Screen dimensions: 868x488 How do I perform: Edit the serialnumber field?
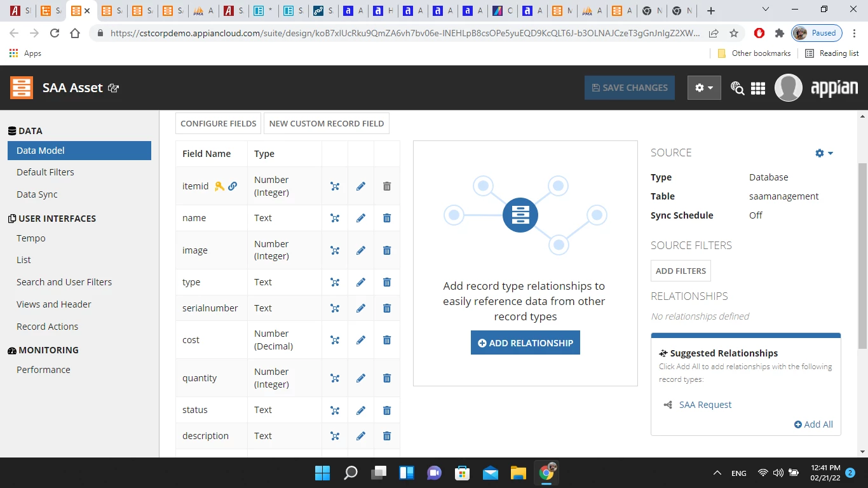[x=361, y=308]
